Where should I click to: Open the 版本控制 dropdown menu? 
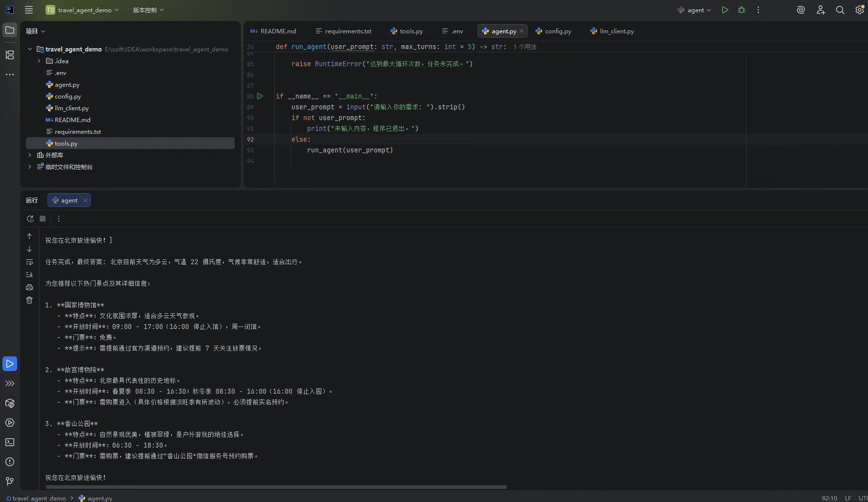click(x=148, y=10)
